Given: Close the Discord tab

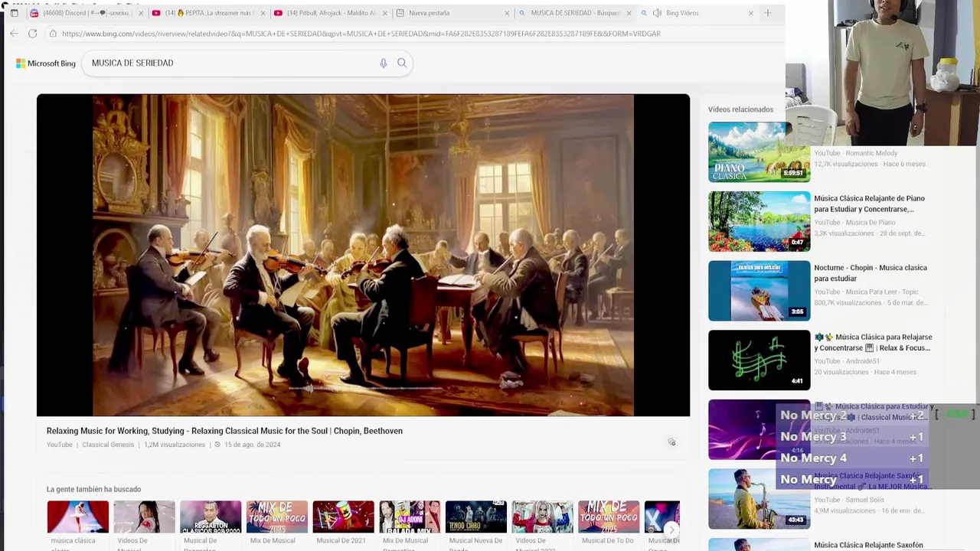Looking at the screenshot, I should [x=140, y=13].
